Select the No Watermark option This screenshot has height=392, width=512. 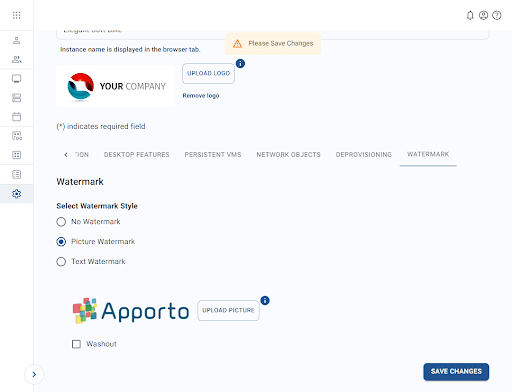point(61,222)
